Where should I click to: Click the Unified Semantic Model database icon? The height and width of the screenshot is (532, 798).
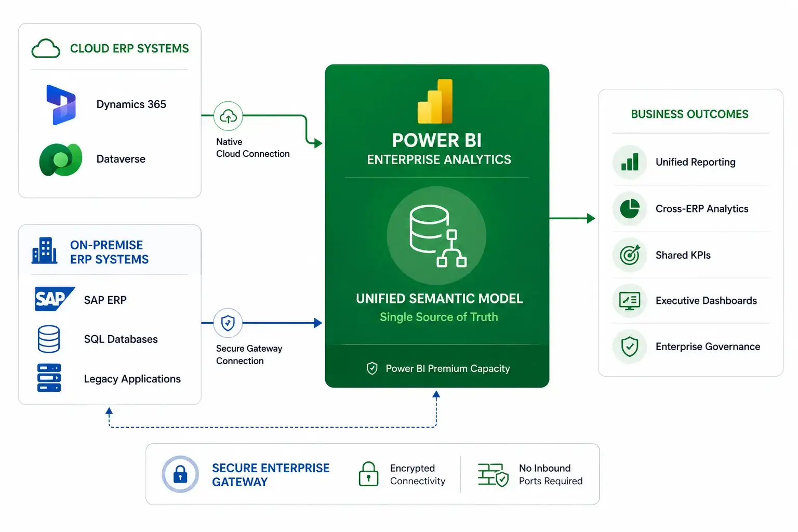click(x=437, y=236)
